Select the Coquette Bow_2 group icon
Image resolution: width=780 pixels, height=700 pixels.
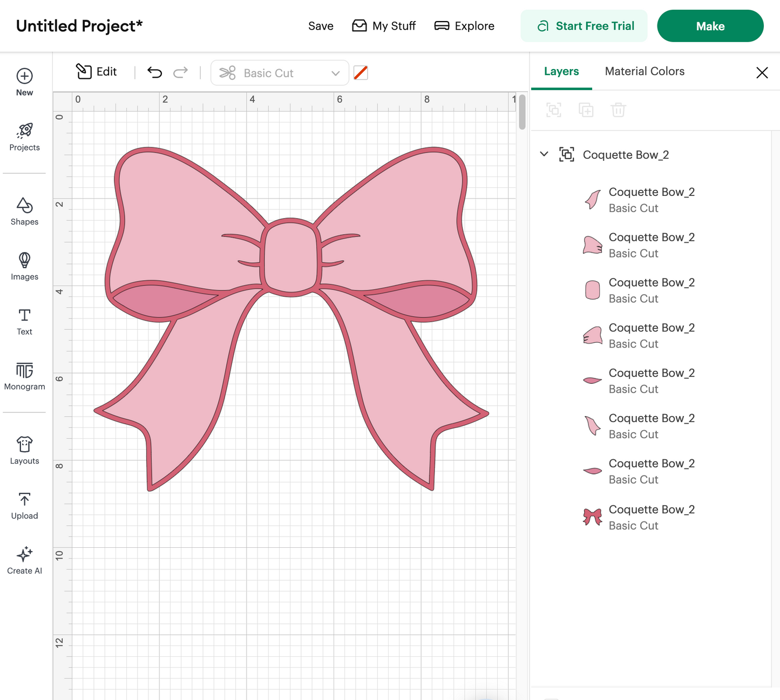pyautogui.click(x=567, y=154)
